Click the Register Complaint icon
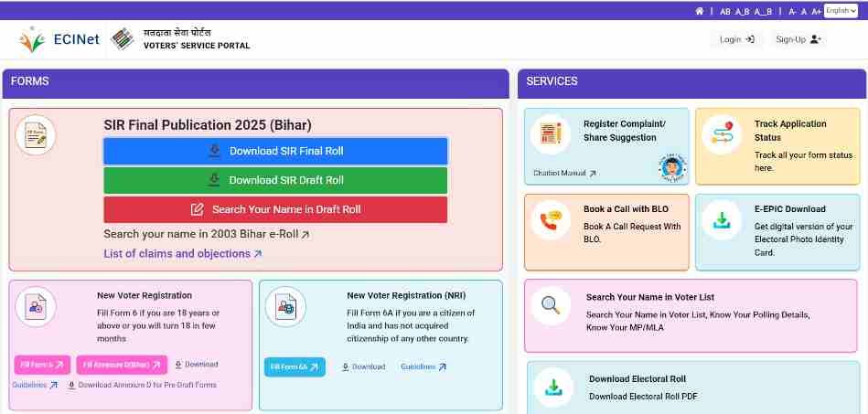868x414 pixels. (x=551, y=135)
